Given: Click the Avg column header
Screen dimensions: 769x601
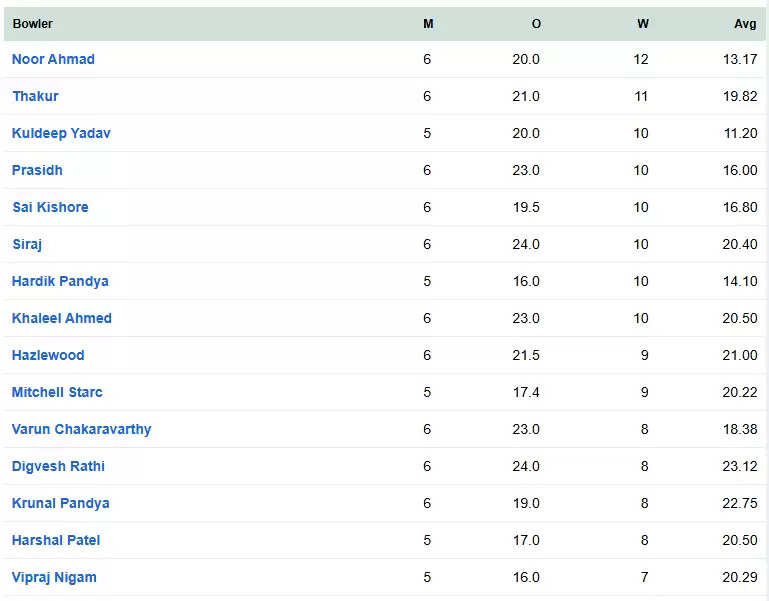Looking at the screenshot, I should [745, 24].
